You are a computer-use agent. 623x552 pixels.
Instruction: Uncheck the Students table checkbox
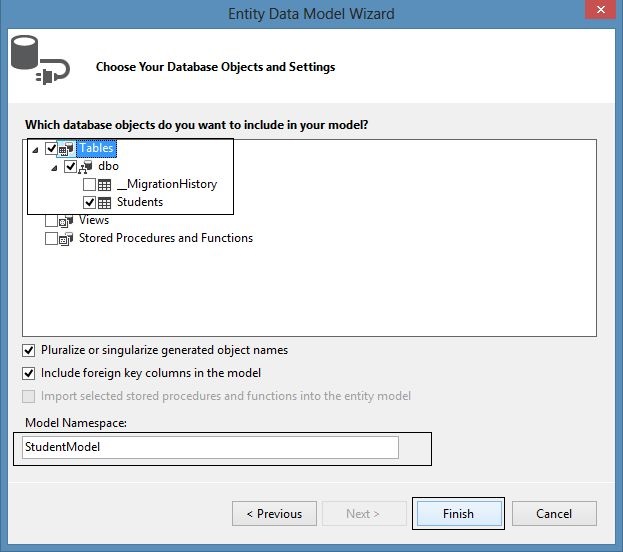89,202
